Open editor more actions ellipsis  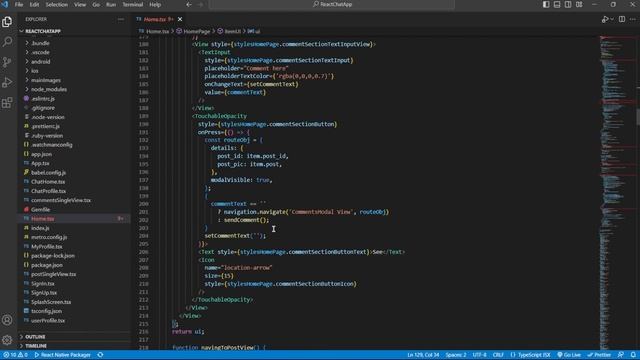[633, 19]
